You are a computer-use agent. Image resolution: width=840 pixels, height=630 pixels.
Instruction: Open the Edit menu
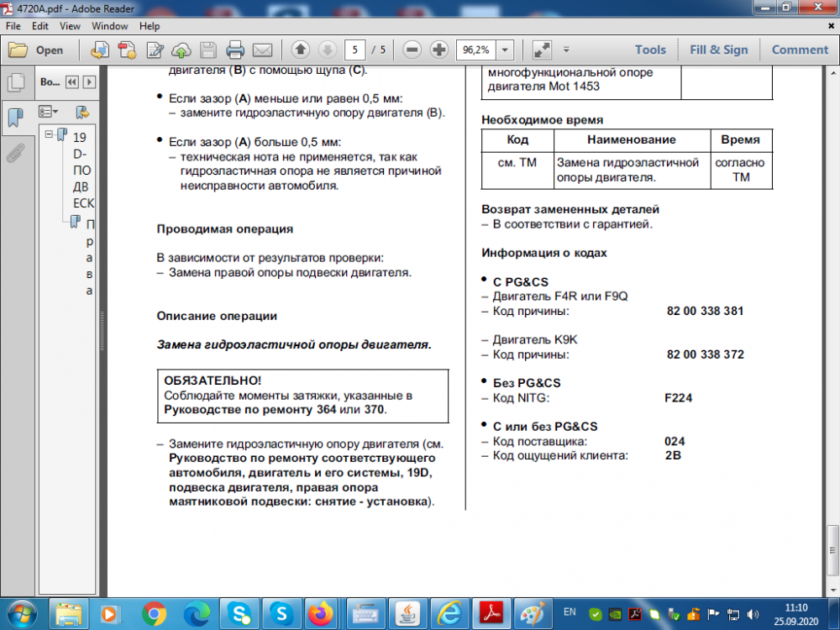(40, 26)
